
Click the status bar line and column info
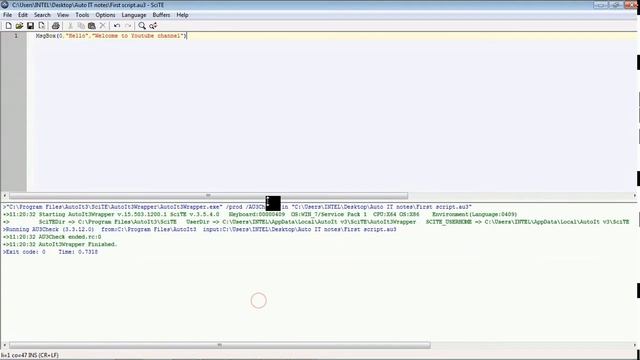pyautogui.click(x=29, y=356)
